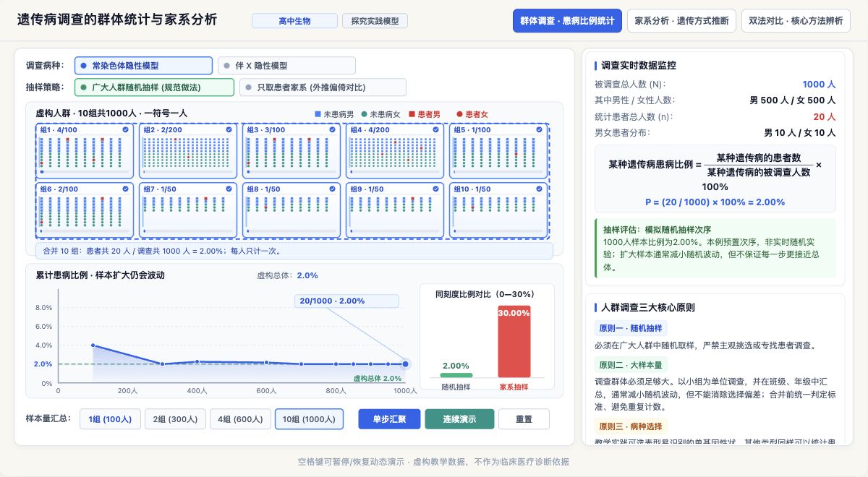The image size is (868, 477).
Task: Click the check icon on 组5 · 1/100
Action: (x=540, y=129)
